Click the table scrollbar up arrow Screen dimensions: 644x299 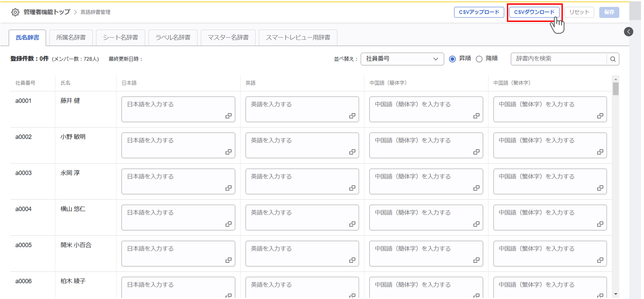click(x=616, y=79)
